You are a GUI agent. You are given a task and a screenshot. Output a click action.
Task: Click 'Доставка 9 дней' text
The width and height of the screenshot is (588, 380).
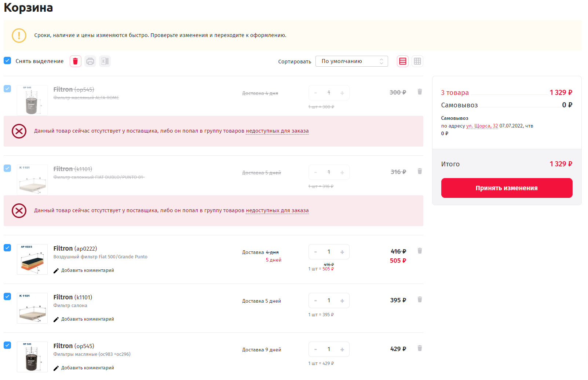pyautogui.click(x=262, y=350)
